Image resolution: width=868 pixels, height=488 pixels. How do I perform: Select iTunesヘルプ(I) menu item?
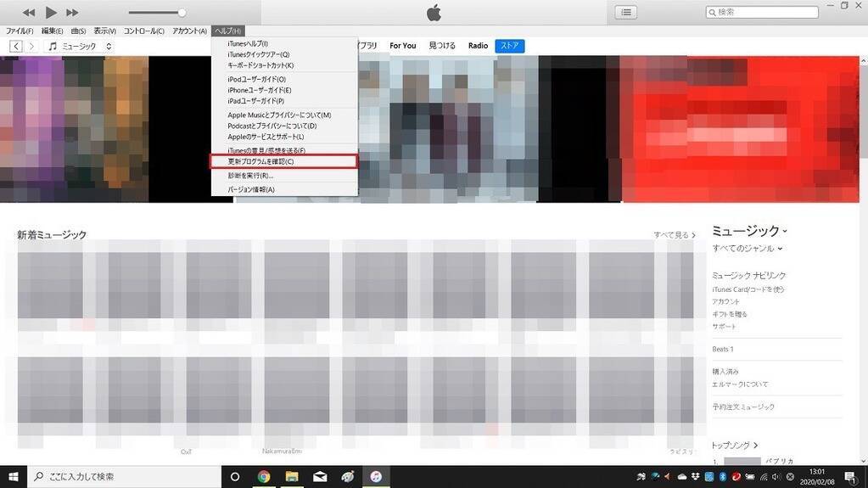[x=284, y=43]
